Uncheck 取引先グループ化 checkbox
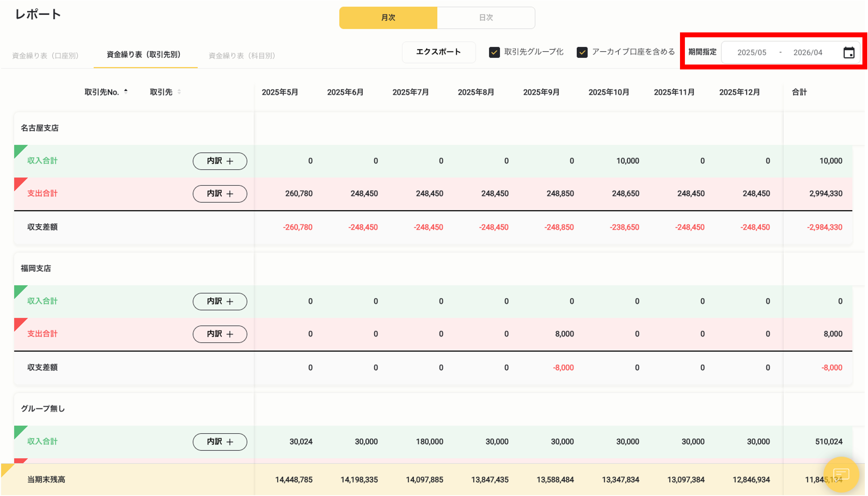This screenshot has width=868, height=496. pos(494,52)
